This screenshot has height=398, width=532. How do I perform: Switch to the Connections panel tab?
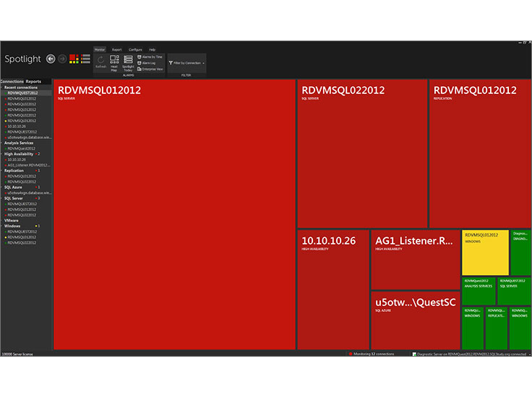coord(12,82)
